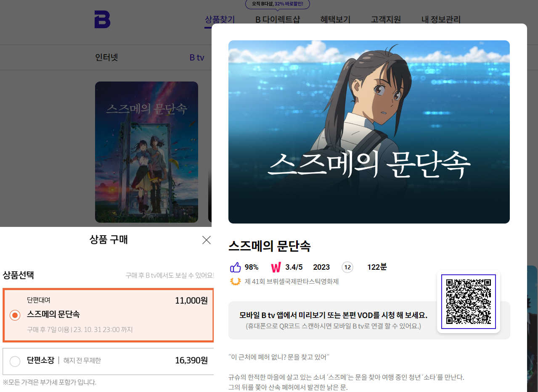This screenshot has width=538, height=392.
Task: Click the 32% 바로할인 promo bubble
Action: point(278,4)
